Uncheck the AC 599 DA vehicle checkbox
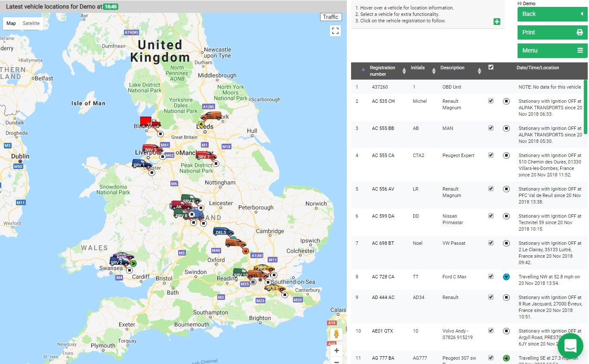589x364 pixels. pos(491,216)
